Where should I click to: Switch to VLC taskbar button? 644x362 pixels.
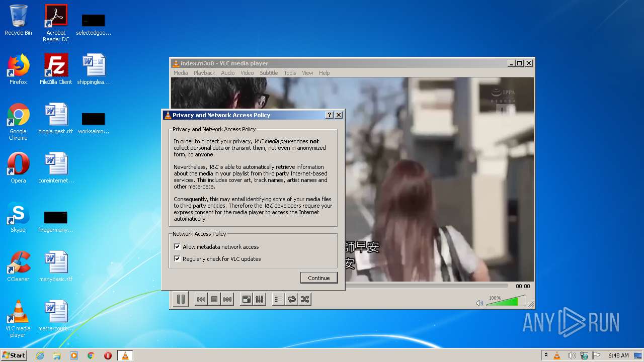pyautogui.click(x=125, y=355)
